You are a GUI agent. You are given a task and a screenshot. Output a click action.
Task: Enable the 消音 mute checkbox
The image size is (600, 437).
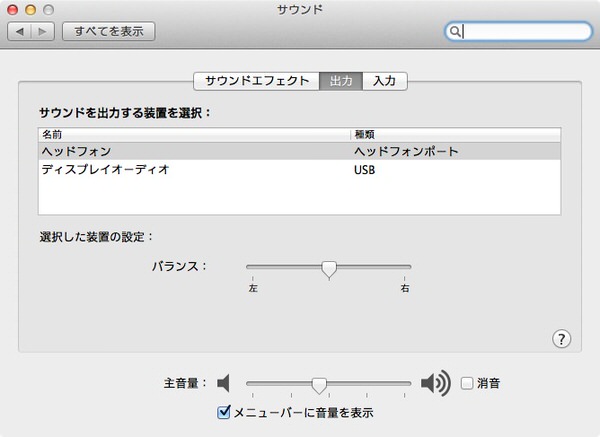point(467,383)
